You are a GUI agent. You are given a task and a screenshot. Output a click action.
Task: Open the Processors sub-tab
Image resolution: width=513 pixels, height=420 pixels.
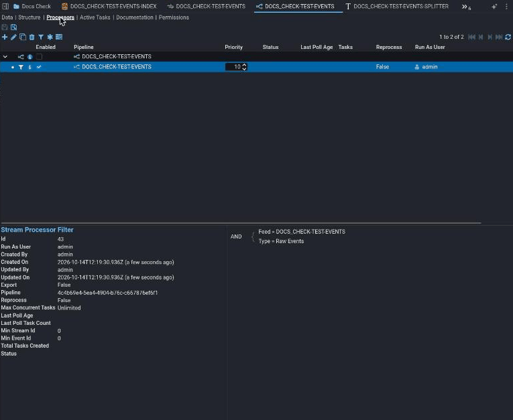60,17
